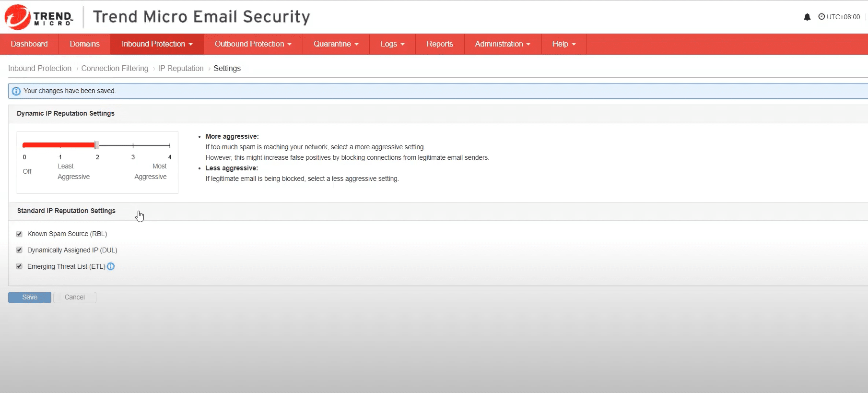The height and width of the screenshot is (393, 868).
Task: Click 'Standard IP Reputation Settings' heading
Action: [x=66, y=211]
